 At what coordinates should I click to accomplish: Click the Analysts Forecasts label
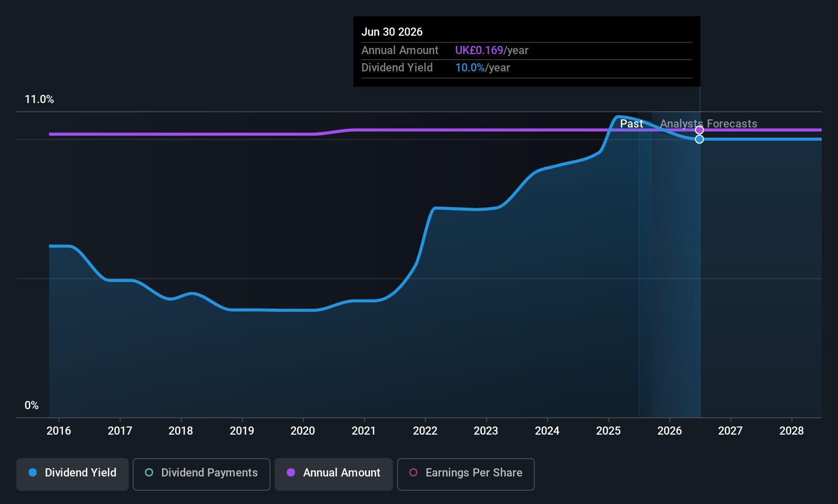tap(709, 123)
